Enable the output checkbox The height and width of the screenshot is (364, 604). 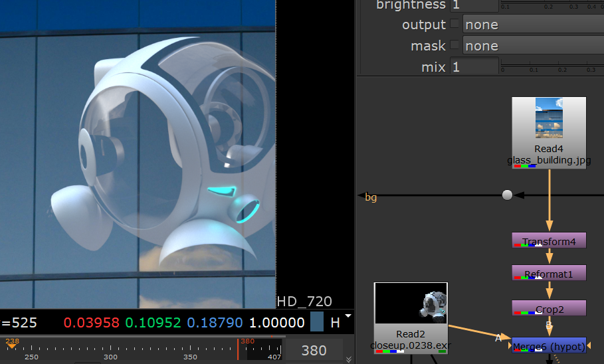[x=454, y=23]
